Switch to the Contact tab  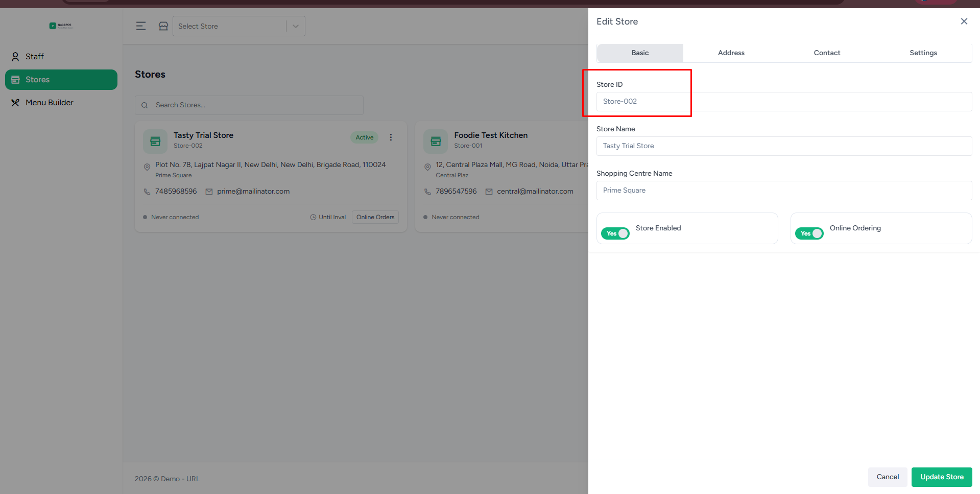827,53
